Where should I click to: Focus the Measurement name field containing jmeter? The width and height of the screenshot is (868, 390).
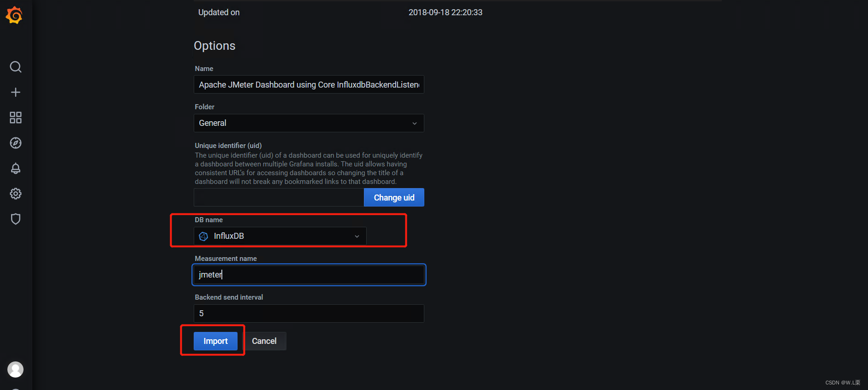click(309, 275)
